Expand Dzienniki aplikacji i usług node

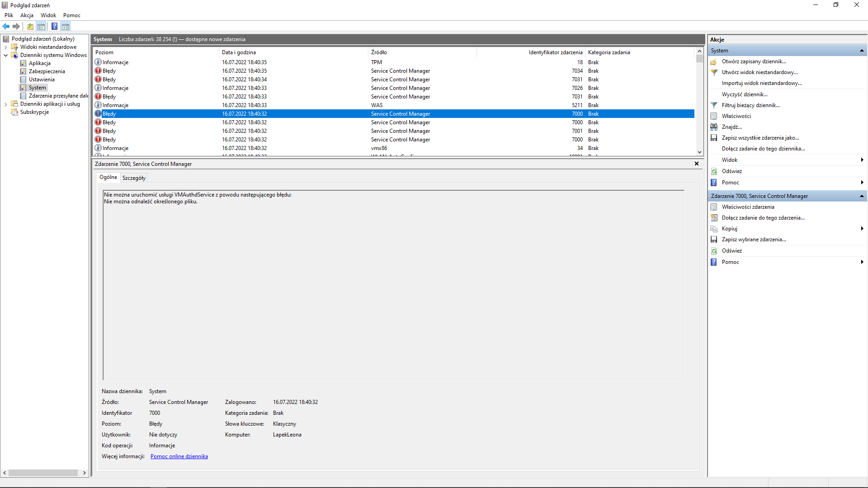5,104
